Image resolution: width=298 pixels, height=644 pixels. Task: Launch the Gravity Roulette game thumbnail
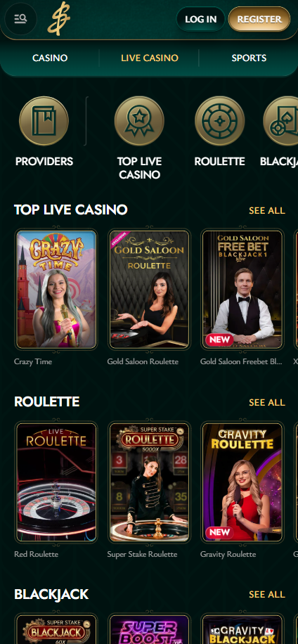(242, 482)
